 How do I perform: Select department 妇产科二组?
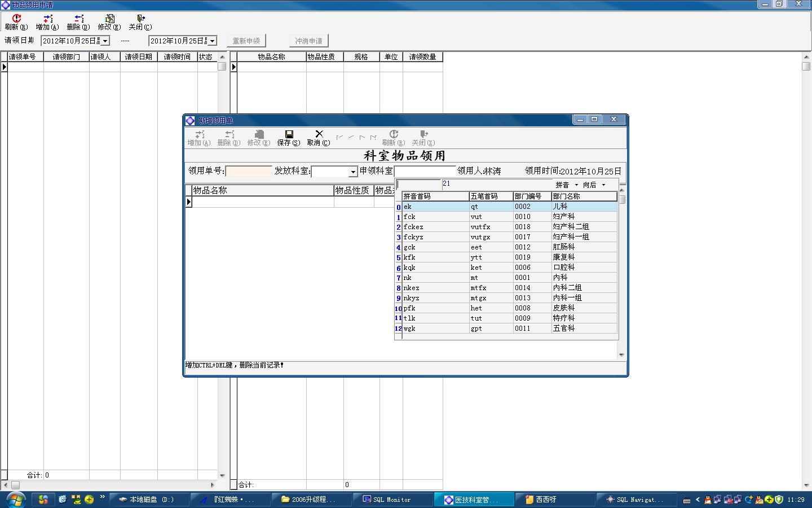click(510, 227)
